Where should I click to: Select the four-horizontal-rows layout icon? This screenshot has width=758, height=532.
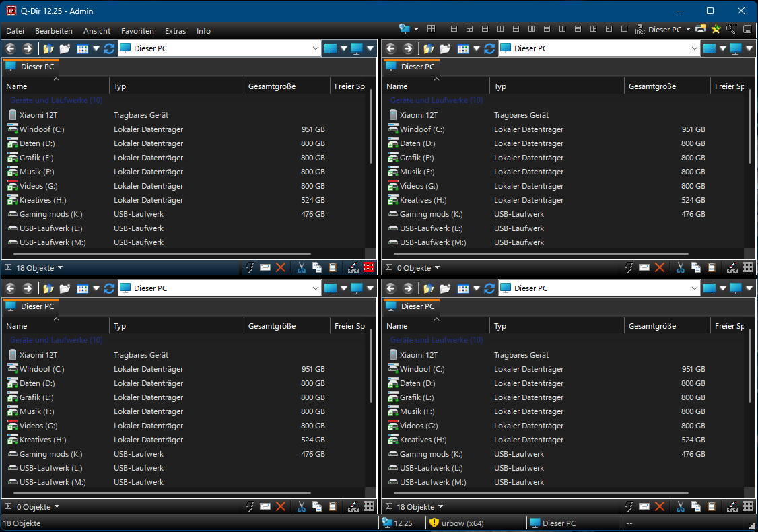(x=547, y=29)
